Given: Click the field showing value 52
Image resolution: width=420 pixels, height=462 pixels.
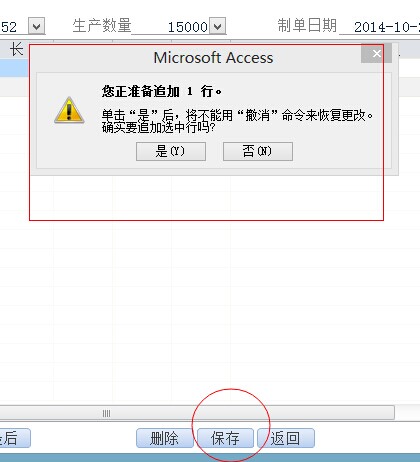Looking at the screenshot, I should (x=14, y=27).
